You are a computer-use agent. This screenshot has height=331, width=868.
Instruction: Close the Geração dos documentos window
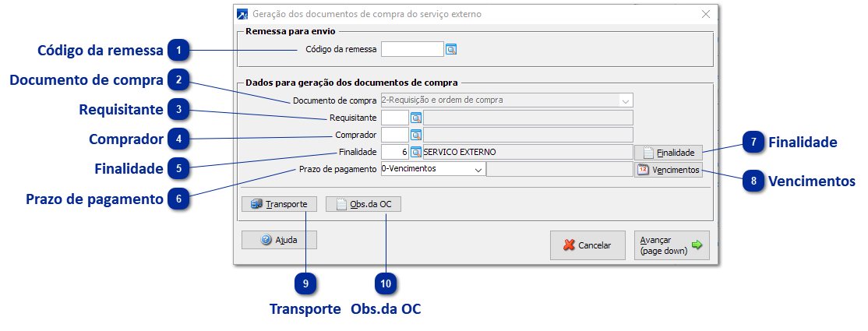pos(706,14)
